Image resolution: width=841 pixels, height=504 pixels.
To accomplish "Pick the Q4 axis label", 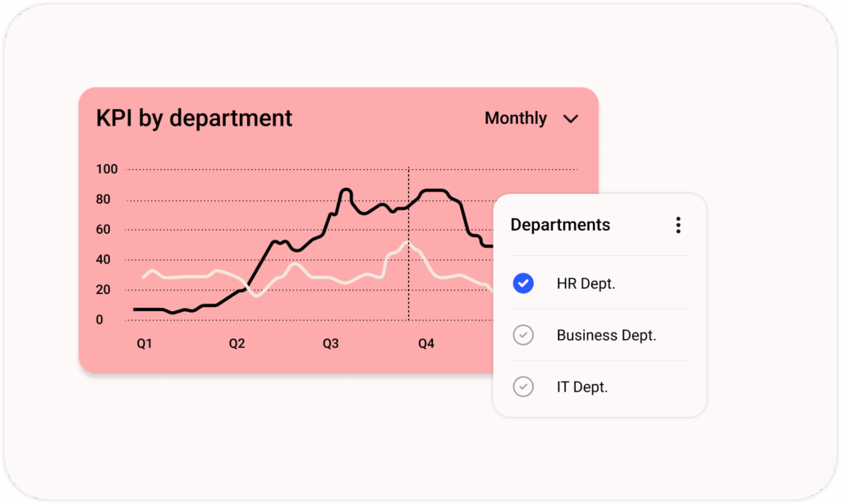I will click(x=425, y=344).
